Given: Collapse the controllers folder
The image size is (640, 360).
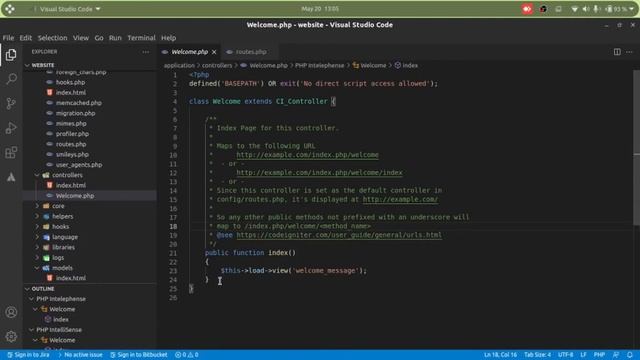Looking at the screenshot, I should 37,175.
